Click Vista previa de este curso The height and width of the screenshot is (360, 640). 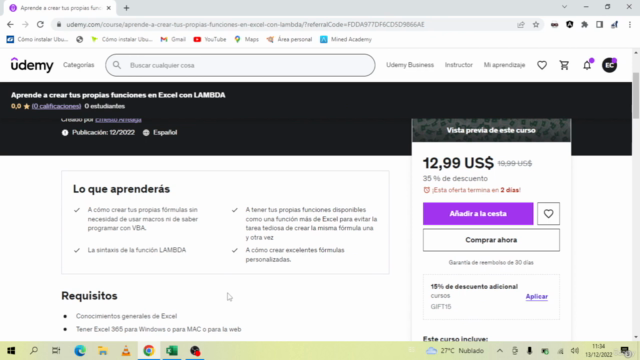491,130
